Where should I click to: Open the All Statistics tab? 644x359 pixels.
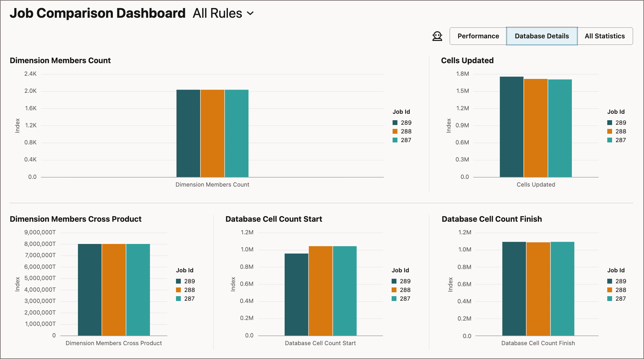pos(605,36)
